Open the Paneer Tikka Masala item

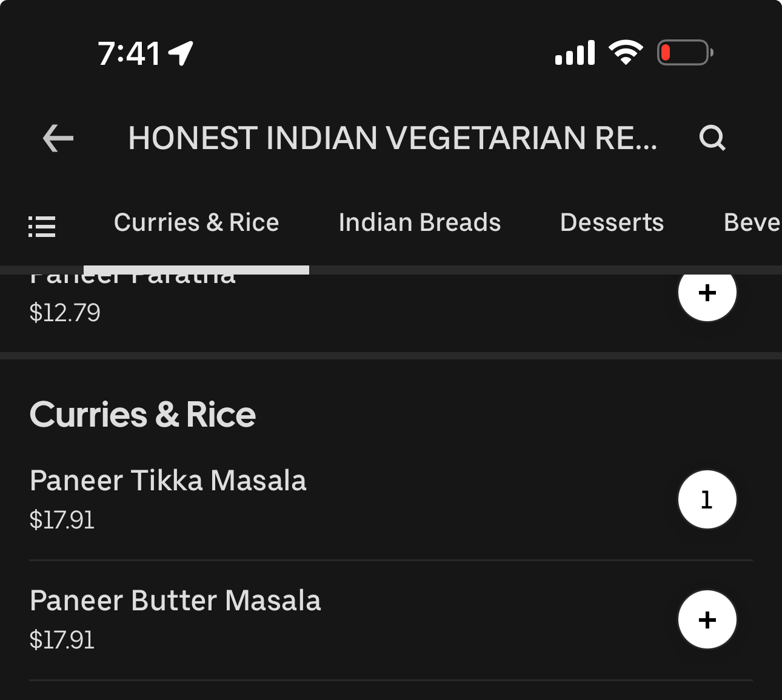(x=168, y=481)
